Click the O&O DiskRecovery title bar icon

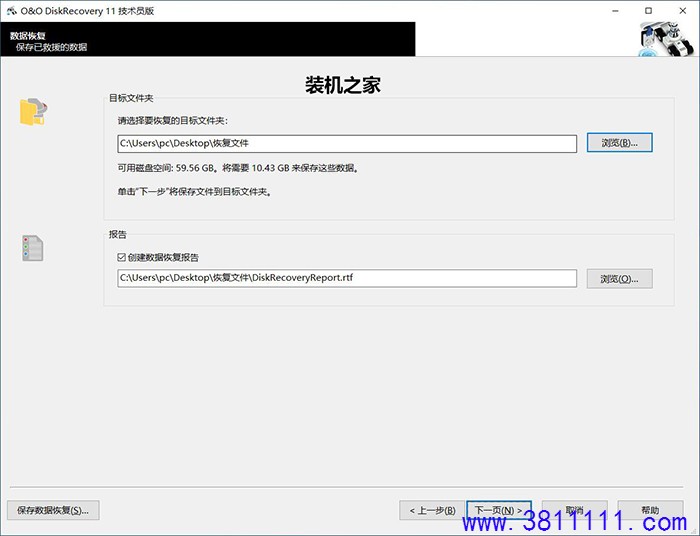(11, 11)
